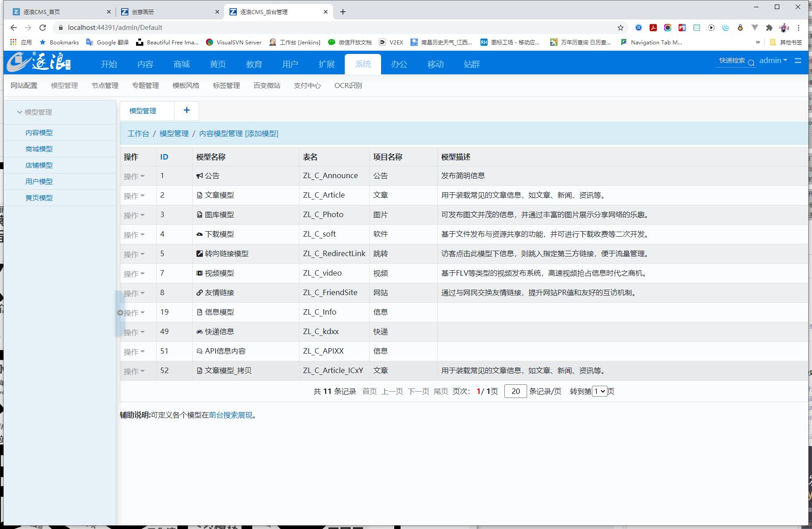Open the 用户 main menu
The image size is (812, 529).
pyautogui.click(x=290, y=64)
